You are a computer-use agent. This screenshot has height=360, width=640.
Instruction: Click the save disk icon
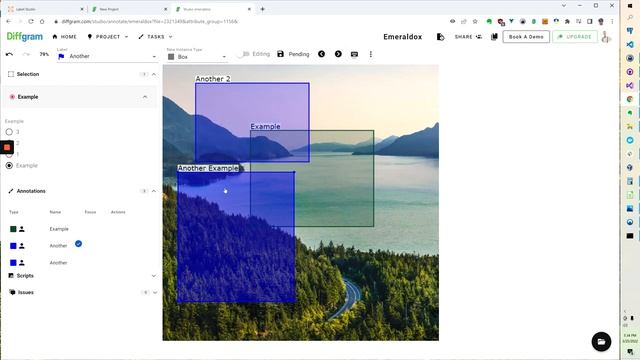tap(280, 54)
